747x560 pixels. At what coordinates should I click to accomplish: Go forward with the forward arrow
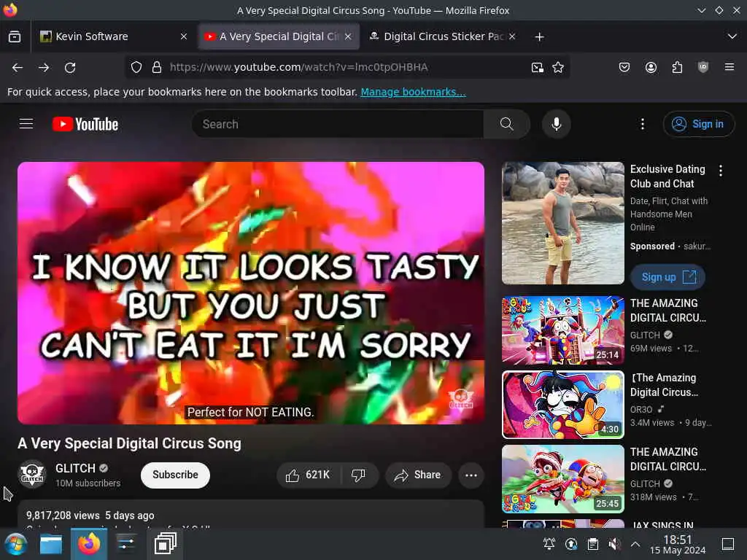tap(44, 68)
